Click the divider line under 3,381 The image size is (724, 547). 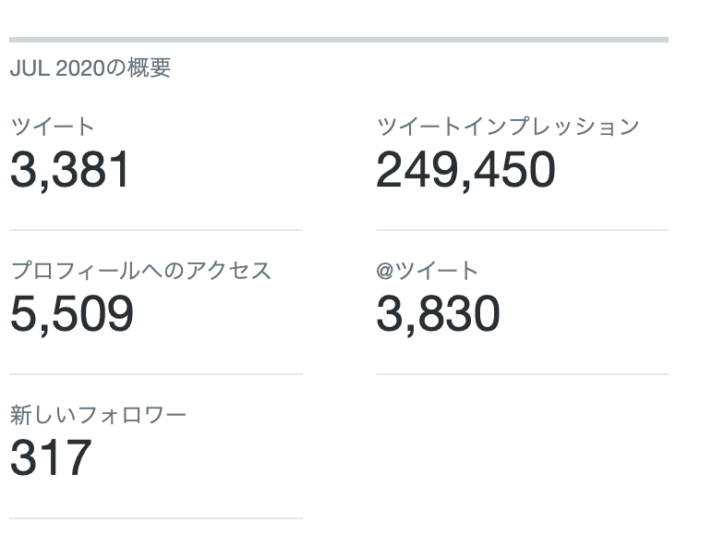(156, 230)
